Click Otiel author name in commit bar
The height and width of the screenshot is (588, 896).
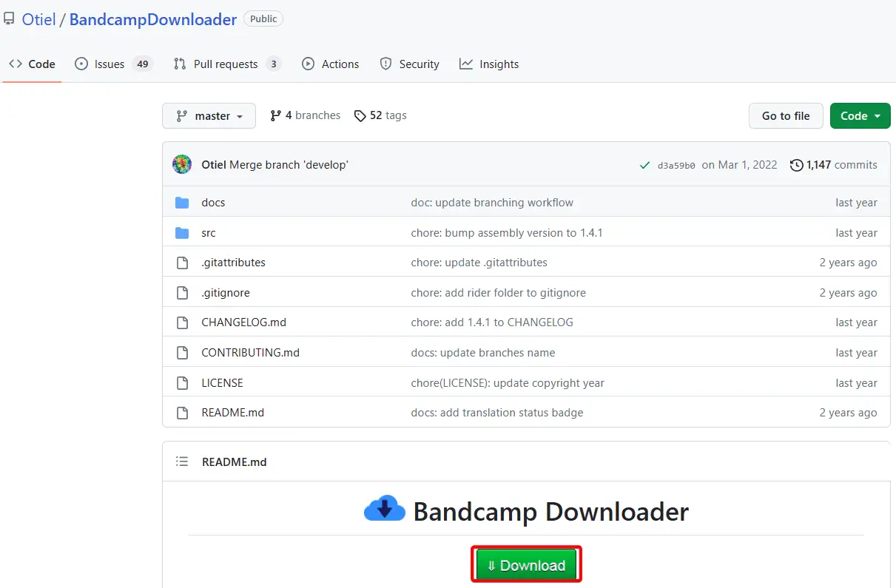tap(214, 165)
